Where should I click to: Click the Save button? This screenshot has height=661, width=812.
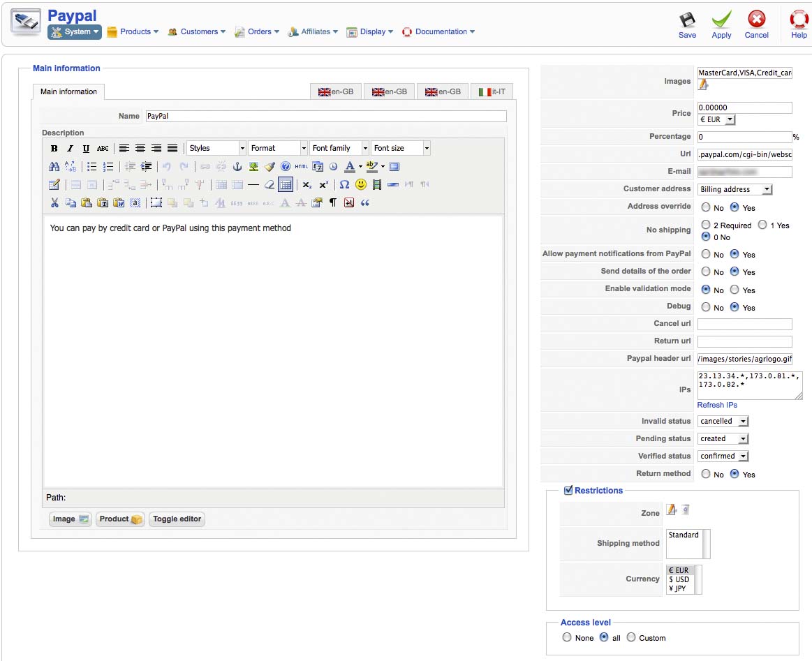click(x=687, y=25)
